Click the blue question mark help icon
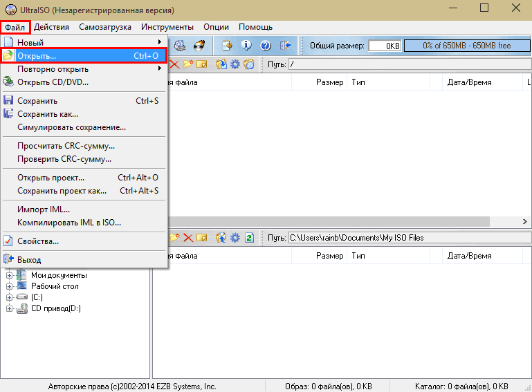This screenshot has width=532, height=392. click(266, 46)
